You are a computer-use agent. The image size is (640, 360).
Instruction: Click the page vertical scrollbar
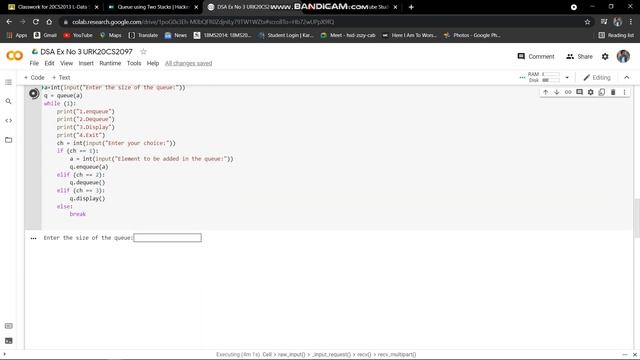click(637, 218)
